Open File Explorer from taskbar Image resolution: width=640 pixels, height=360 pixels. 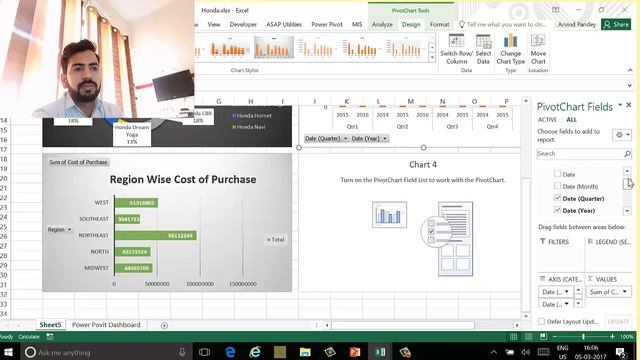tap(305, 352)
